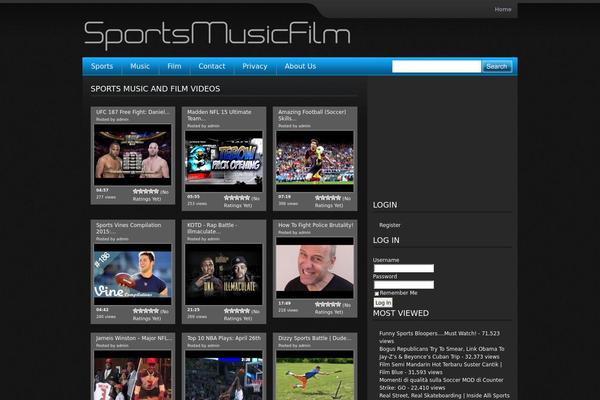600x400 pixels.
Task: Open the Film menu item
Action: point(174,66)
